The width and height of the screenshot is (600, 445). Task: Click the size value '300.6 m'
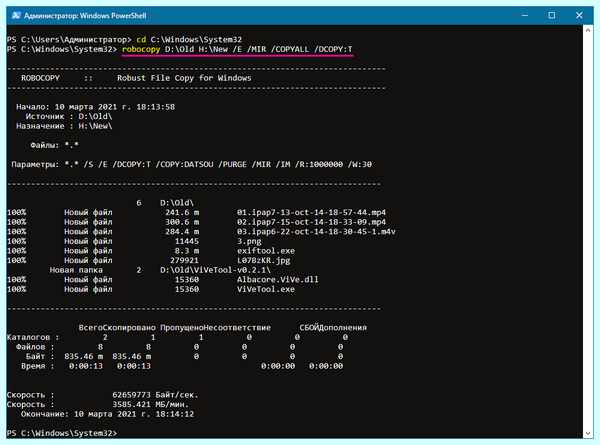[x=182, y=222]
